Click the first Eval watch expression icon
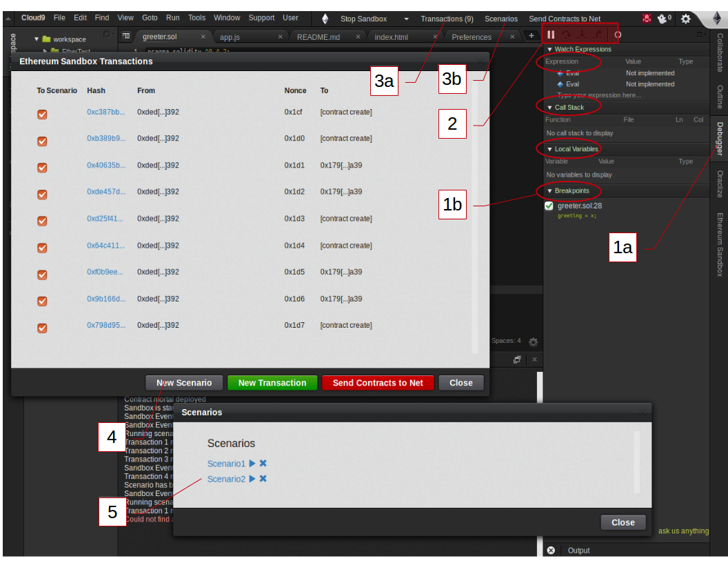 (560, 73)
